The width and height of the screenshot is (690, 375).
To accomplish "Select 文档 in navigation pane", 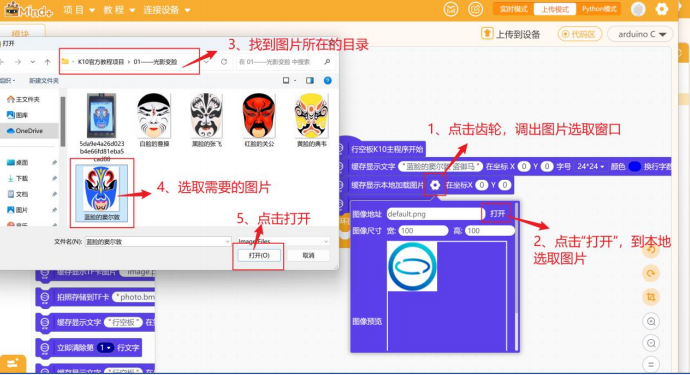I will [18, 195].
